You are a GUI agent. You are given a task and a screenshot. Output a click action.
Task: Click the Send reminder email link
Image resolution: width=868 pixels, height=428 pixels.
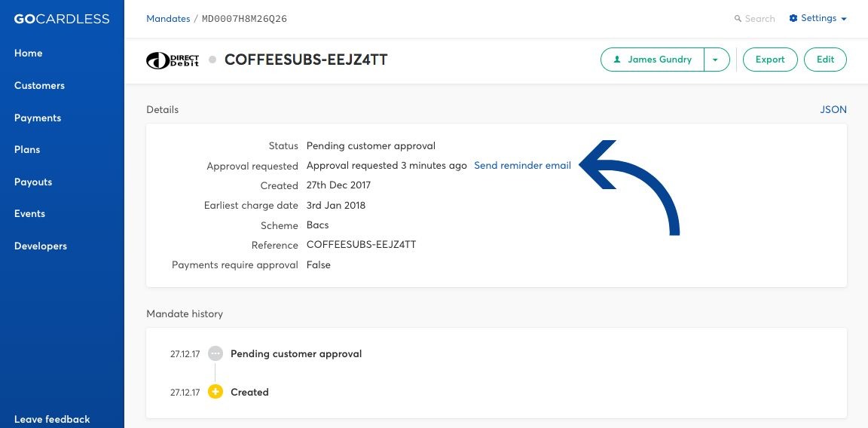523,166
